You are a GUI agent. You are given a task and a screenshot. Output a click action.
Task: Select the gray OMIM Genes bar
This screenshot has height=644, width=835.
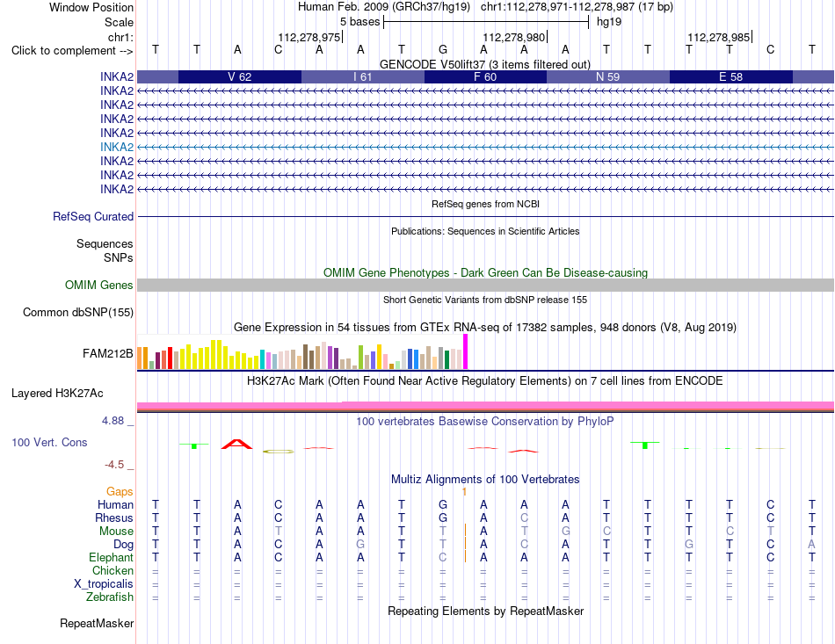[486, 286]
